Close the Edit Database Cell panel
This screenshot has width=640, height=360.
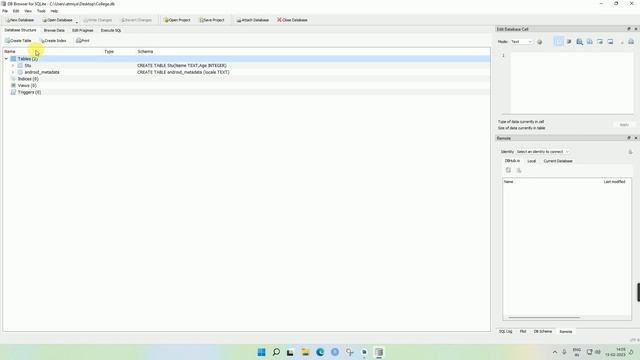click(x=636, y=29)
